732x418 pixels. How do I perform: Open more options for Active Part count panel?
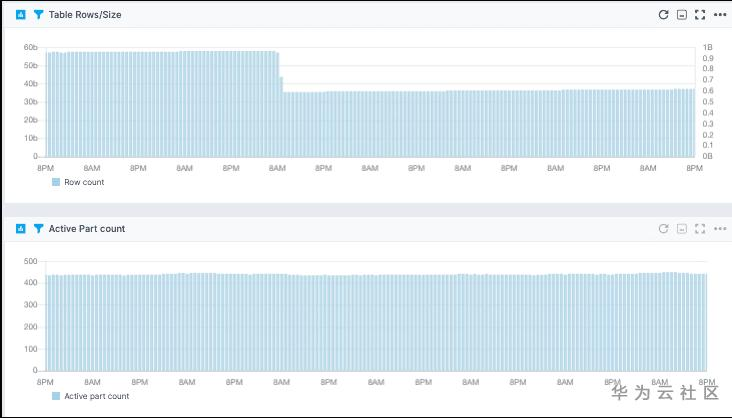tap(720, 229)
